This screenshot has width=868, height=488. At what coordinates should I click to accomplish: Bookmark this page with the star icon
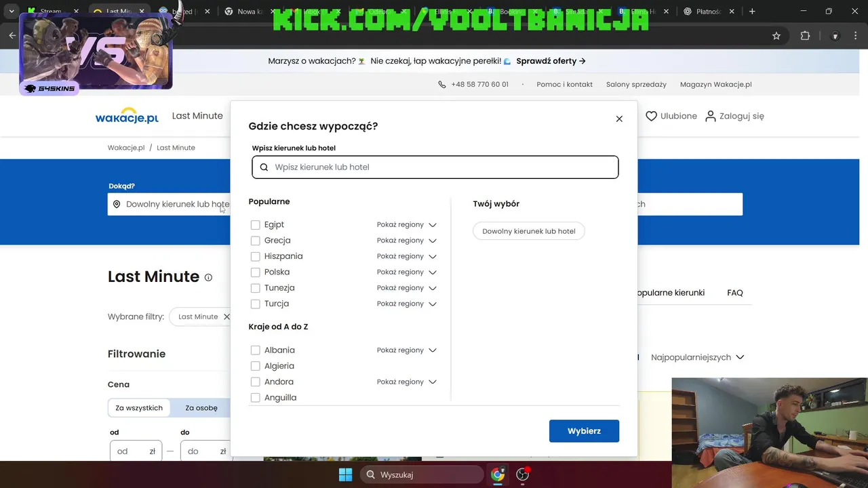tap(776, 36)
